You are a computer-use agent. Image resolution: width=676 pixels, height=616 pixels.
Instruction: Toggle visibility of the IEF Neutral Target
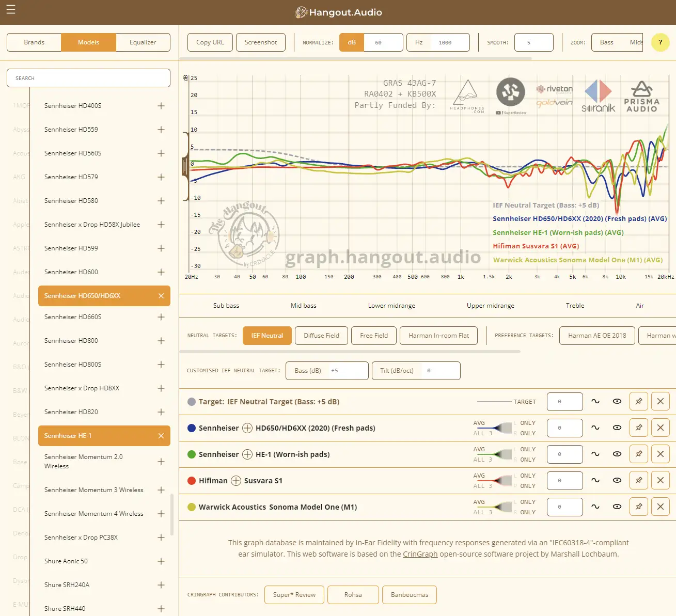617,401
